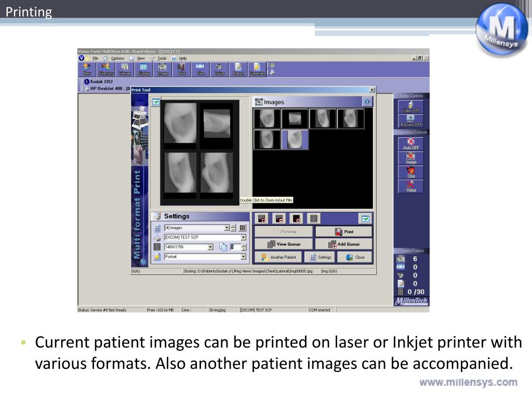Click the '30 img/pg' status entry
532x399 pixels.
coord(217,310)
